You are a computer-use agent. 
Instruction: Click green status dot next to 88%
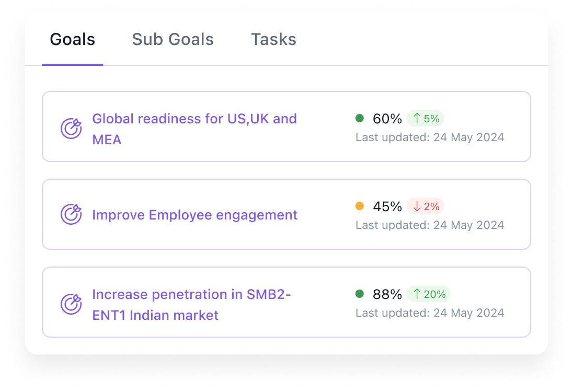[360, 294]
